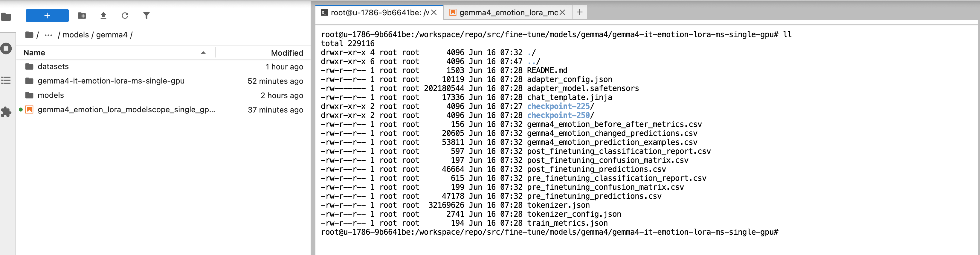Click the upload files icon
The height and width of the screenshot is (255, 980).
pyautogui.click(x=103, y=16)
